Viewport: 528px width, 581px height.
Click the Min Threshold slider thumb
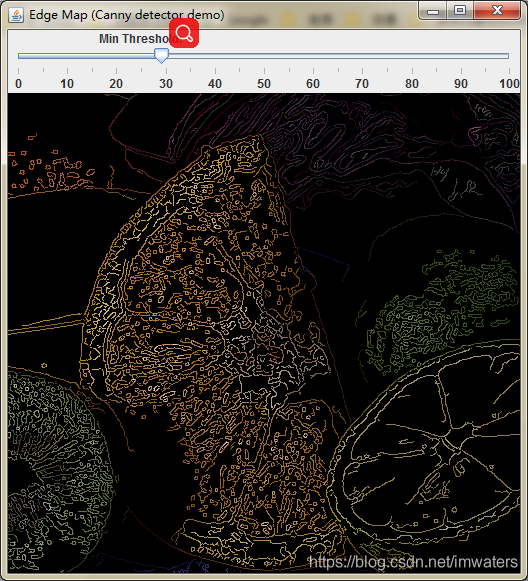tap(161, 56)
